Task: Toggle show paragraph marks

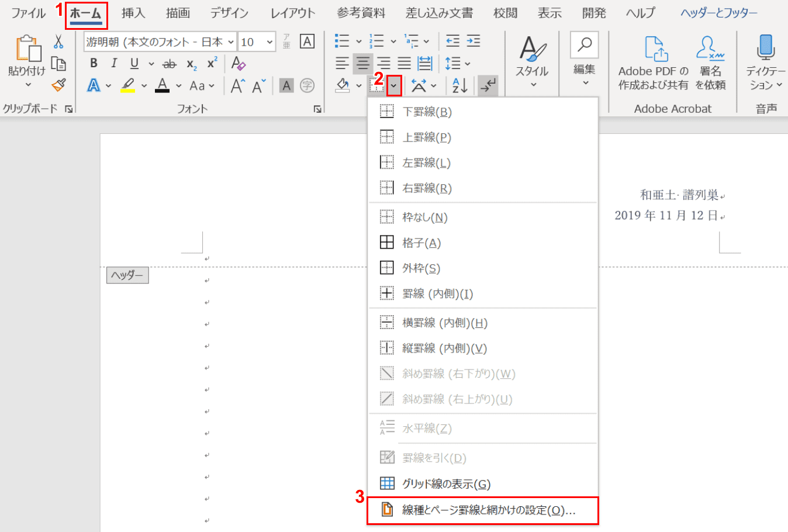Action: [488, 86]
